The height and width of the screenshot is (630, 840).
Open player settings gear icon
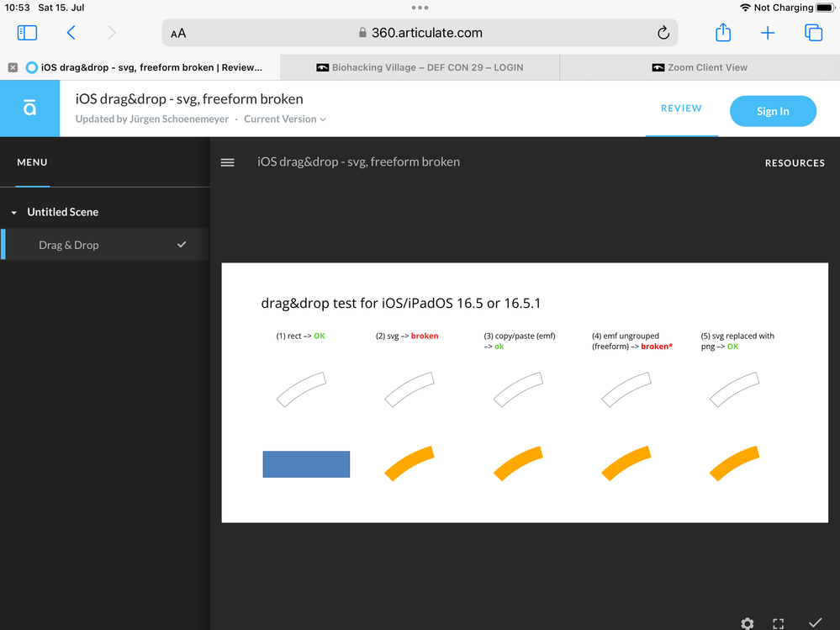tap(748, 623)
